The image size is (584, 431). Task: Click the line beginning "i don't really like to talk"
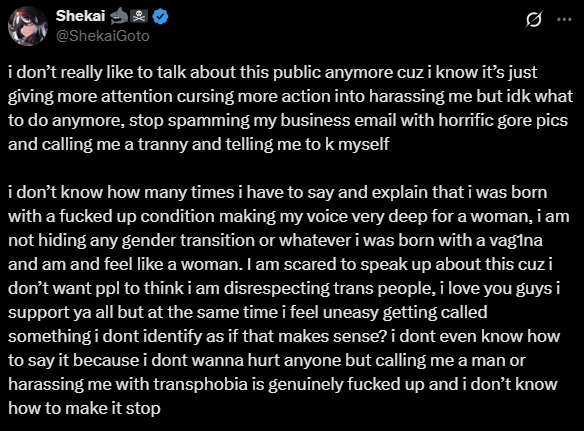(273, 72)
